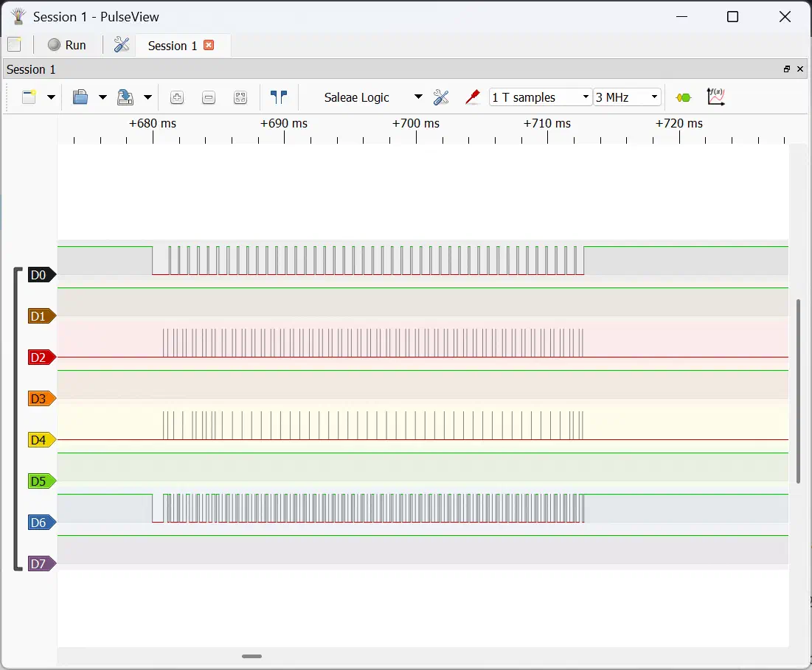Click the new session icon

coord(15,44)
